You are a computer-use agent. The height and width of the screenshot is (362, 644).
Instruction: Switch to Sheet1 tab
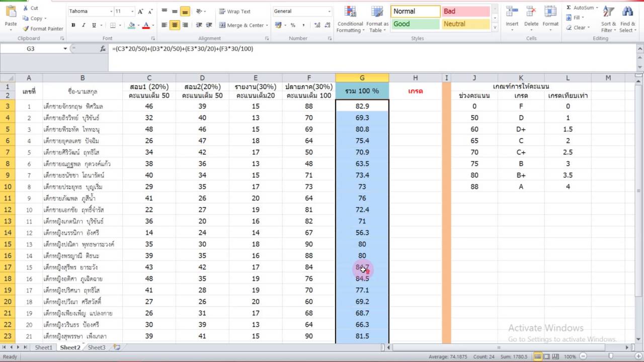coord(43,347)
